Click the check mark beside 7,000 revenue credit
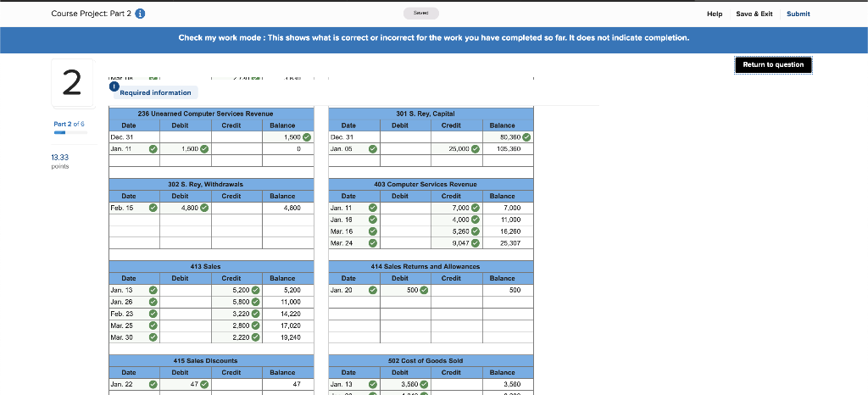This screenshot has width=868, height=395. (x=475, y=208)
